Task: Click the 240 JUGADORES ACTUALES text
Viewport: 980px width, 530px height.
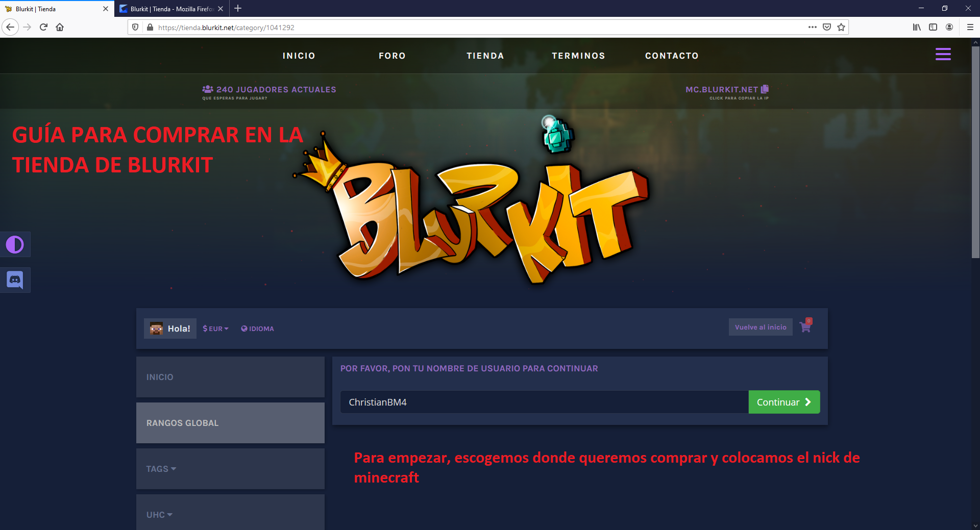Action: tap(276, 90)
